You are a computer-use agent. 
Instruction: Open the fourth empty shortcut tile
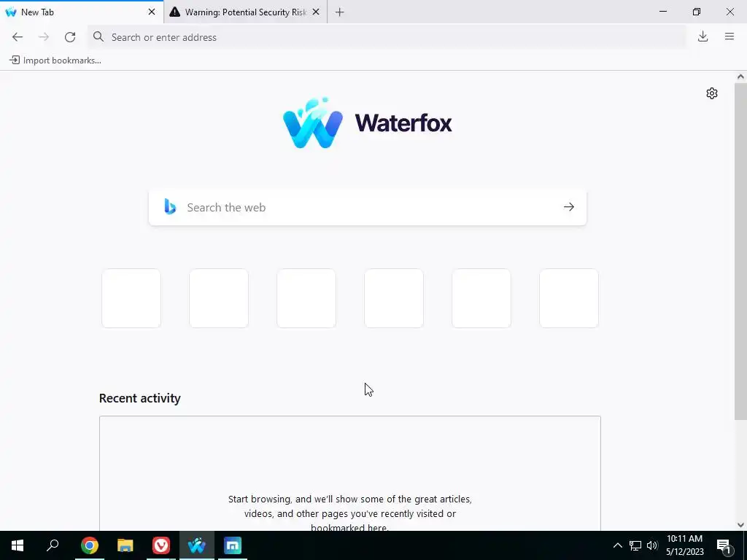394,298
